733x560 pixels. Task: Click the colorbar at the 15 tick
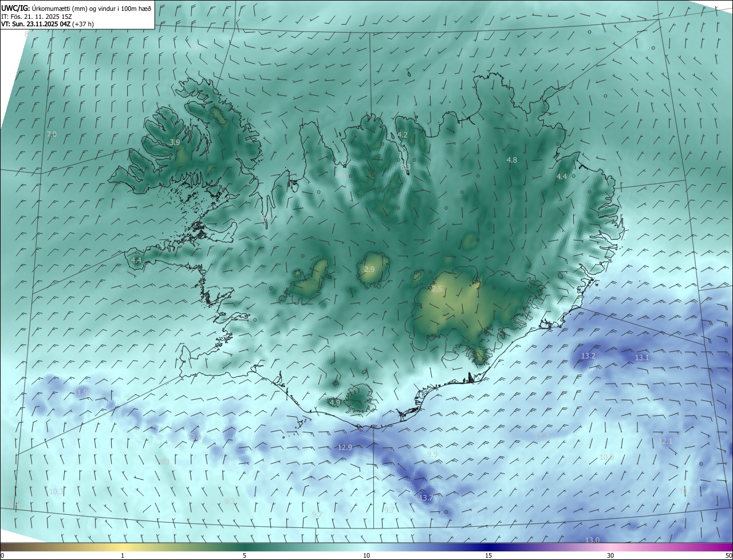(488, 547)
